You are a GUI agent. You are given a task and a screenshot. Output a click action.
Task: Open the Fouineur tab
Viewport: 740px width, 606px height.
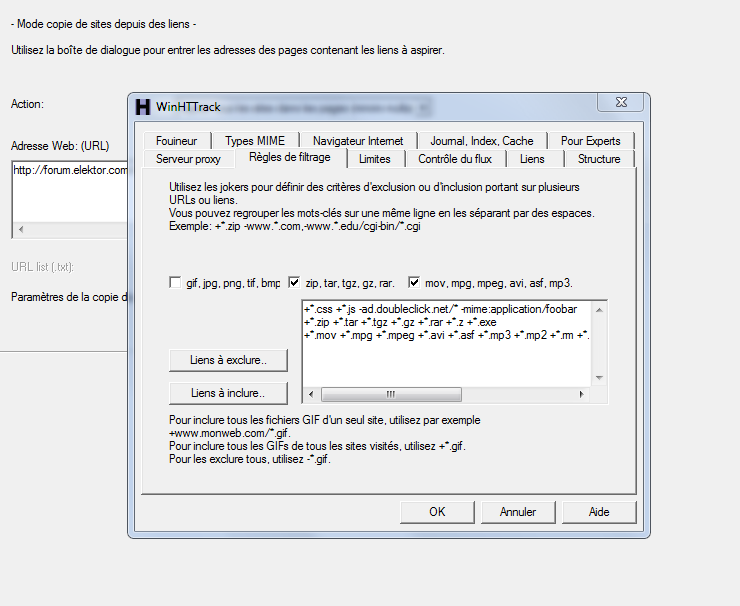(177, 141)
